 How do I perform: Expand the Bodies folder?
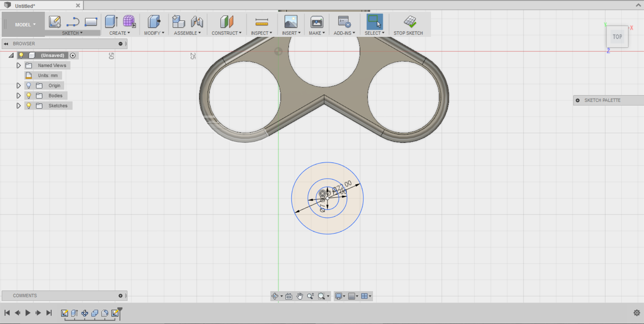18,95
